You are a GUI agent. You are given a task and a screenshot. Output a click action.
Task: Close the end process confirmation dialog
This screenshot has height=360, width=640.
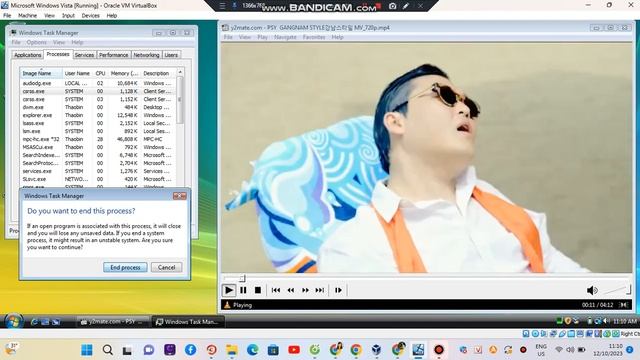pos(180,196)
